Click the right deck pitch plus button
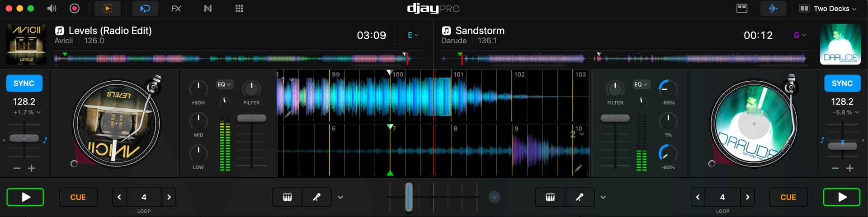This screenshot has height=217, width=868. [850, 168]
